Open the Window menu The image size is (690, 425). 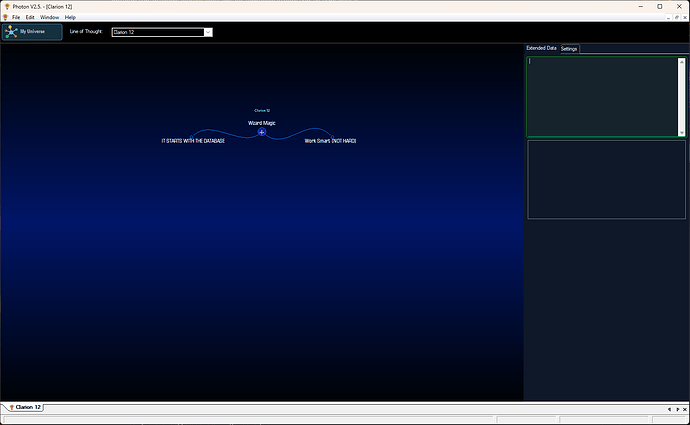49,17
